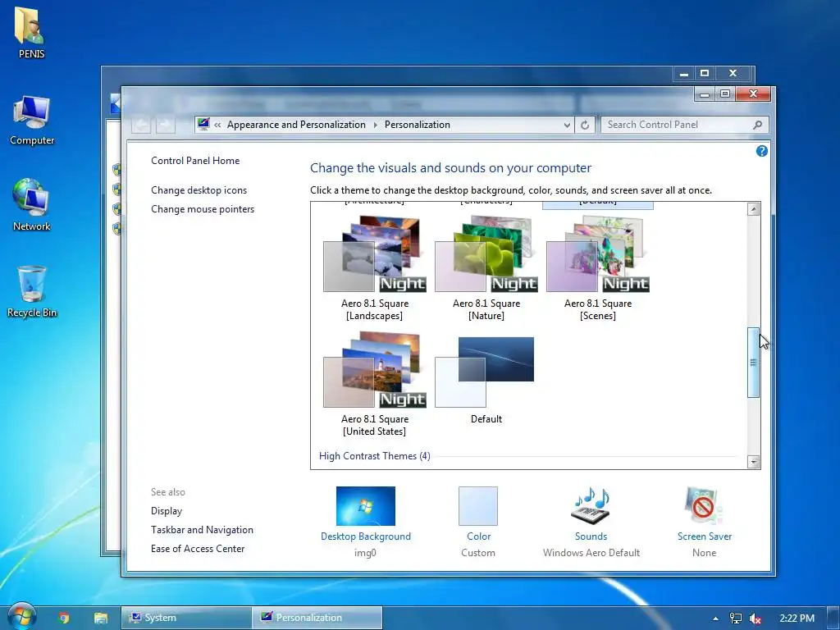This screenshot has height=630, width=840.
Task: Minimize the Personalization window
Action: (x=705, y=94)
